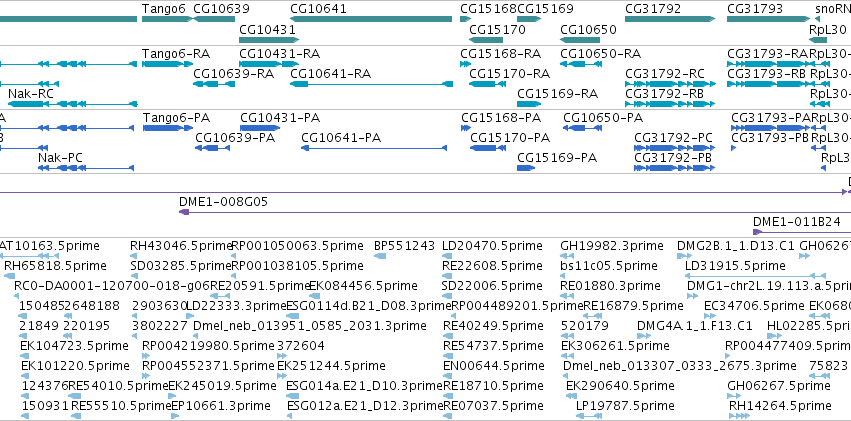
Task: Click EST RH65818.5prime
Action: 55,266
